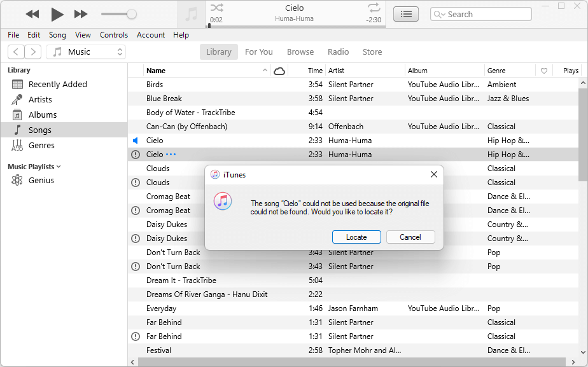This screenshot has height=367, width=588.
Task: Select Songs in the sidebar
Action: pos(64,130)
